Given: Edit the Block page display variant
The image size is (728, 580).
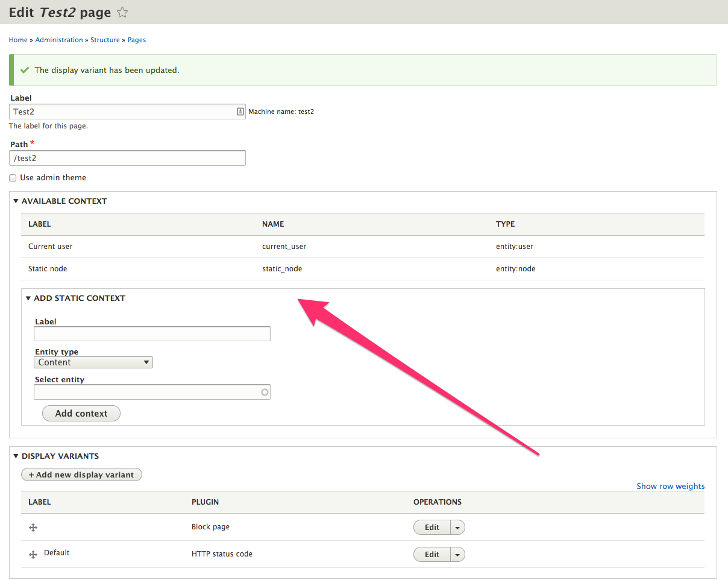Looking at the screenshot, I should pos(432,528).
